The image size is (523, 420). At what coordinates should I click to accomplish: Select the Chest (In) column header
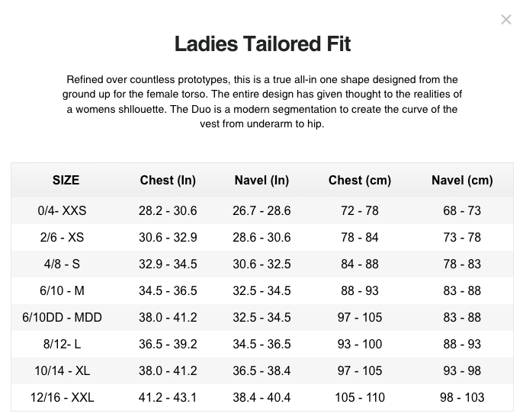168,180
